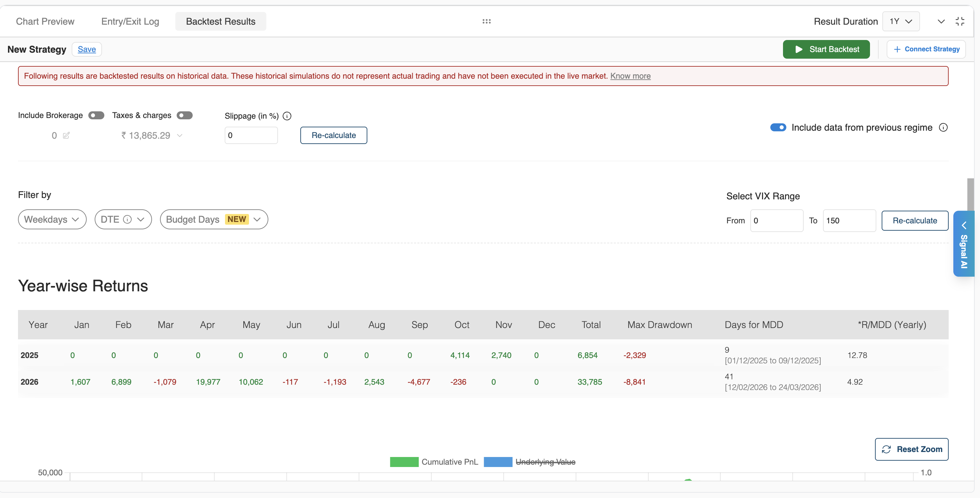Click the *R/MDD (Yearly) column header
980x498 pixels.
click(x=892, y=325)
